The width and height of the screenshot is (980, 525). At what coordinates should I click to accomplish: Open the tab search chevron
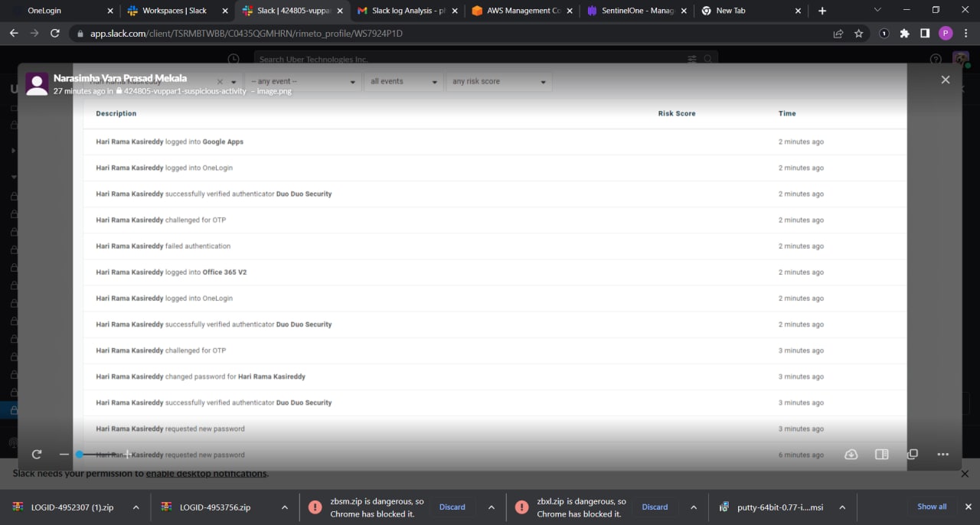pyautogui.click(x=877, y=10)
